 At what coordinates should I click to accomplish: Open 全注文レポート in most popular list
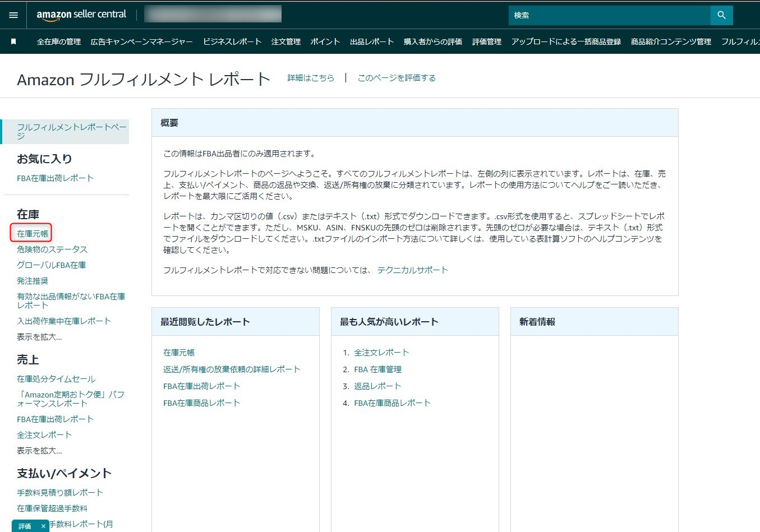point(381,353)
